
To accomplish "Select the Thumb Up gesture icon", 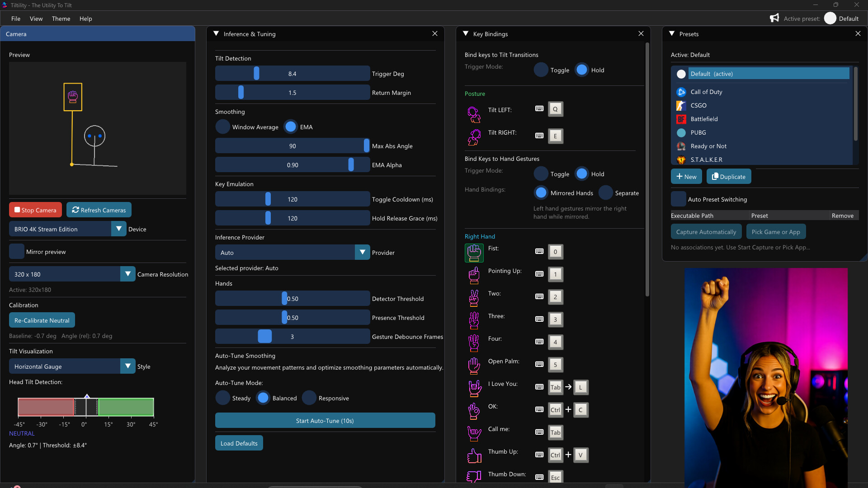I will pyautogui.click(x=474, y=455).
